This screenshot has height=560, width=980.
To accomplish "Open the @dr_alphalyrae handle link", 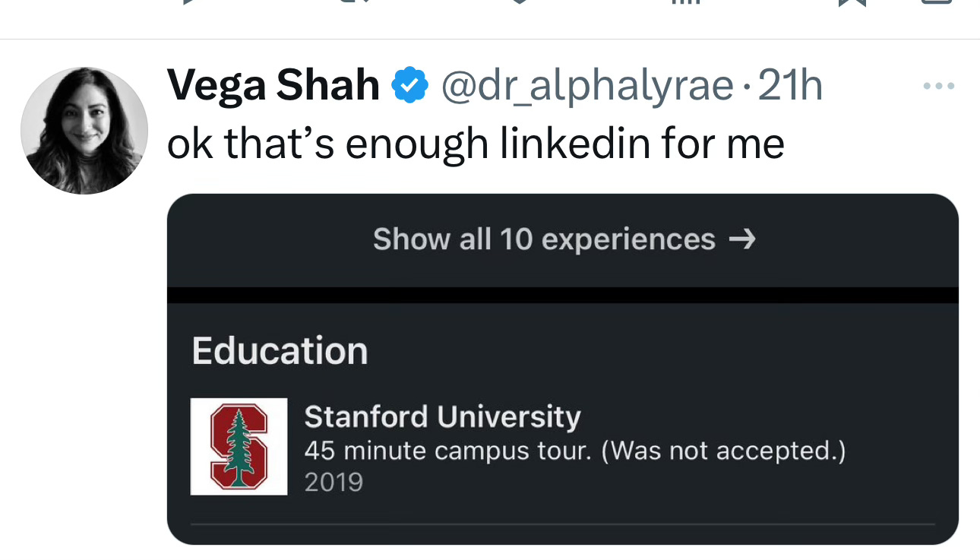I will point(587,86).
